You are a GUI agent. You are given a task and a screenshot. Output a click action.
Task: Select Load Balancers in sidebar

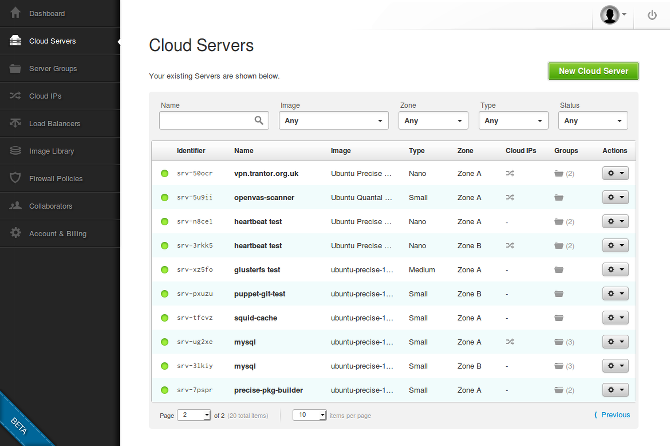point(60,123)
